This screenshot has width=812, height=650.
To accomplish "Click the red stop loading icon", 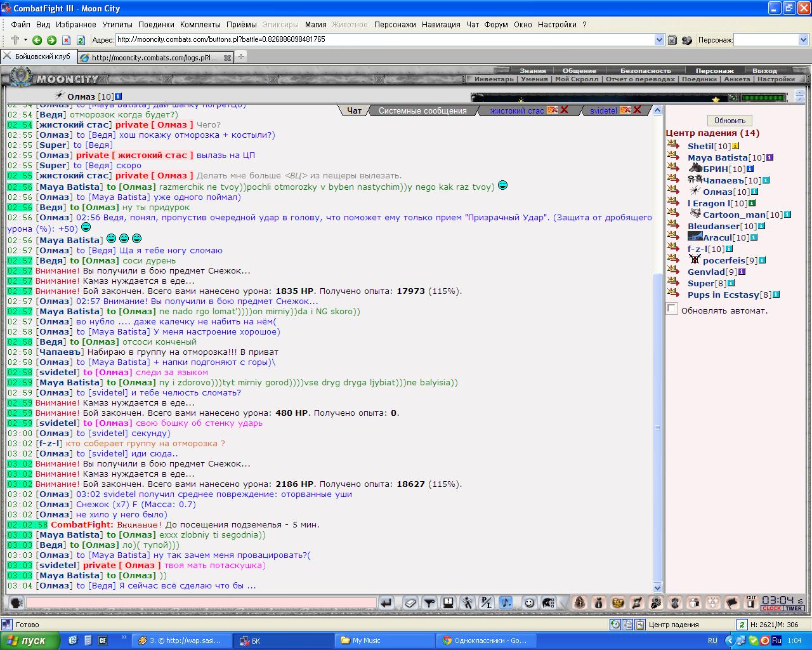I will click(x=66, y=40).
